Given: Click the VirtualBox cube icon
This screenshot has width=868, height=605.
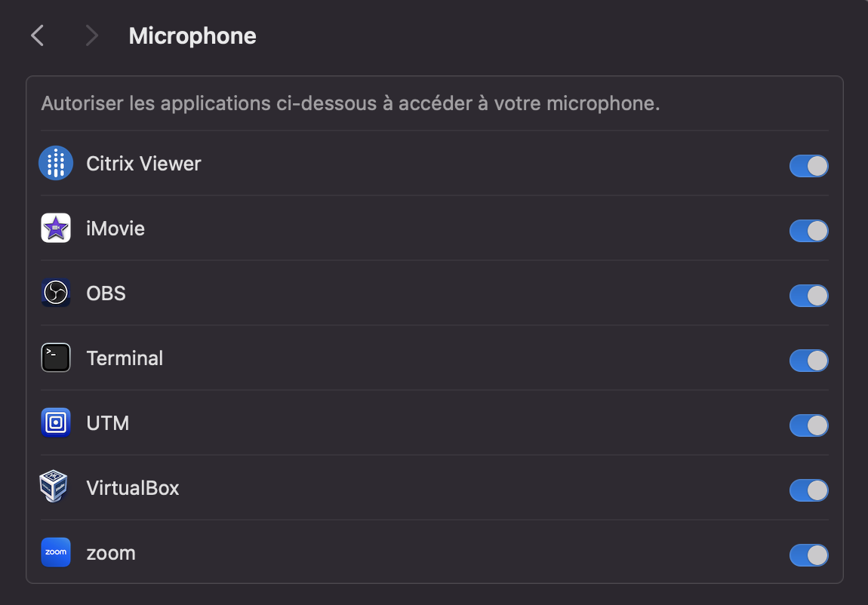Looking at the screenshot, I should point(54,487).
